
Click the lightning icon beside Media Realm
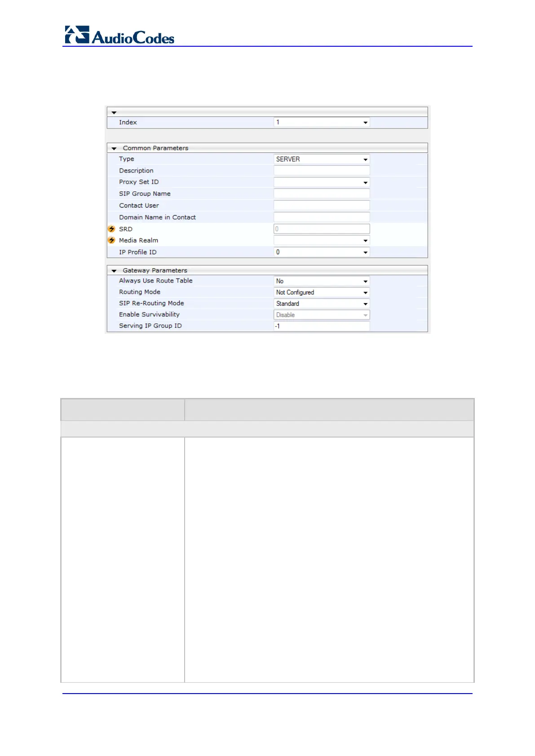pyautogui.click(x=112, y=240)
